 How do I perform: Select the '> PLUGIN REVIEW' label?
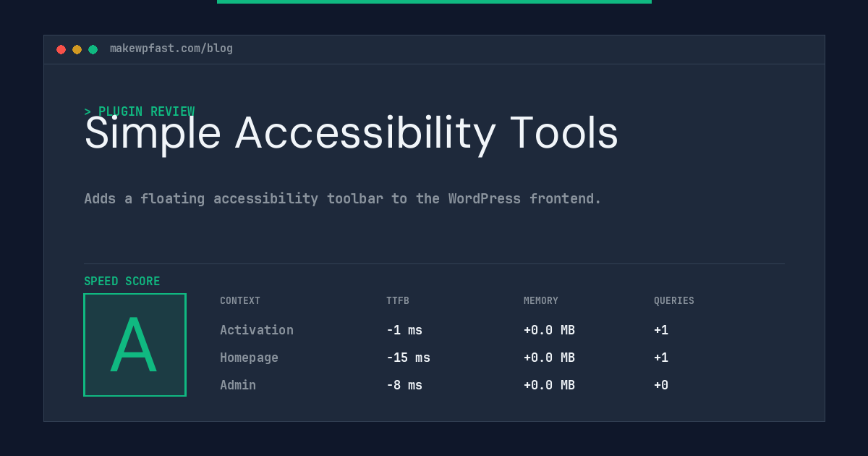pos(140,111)
